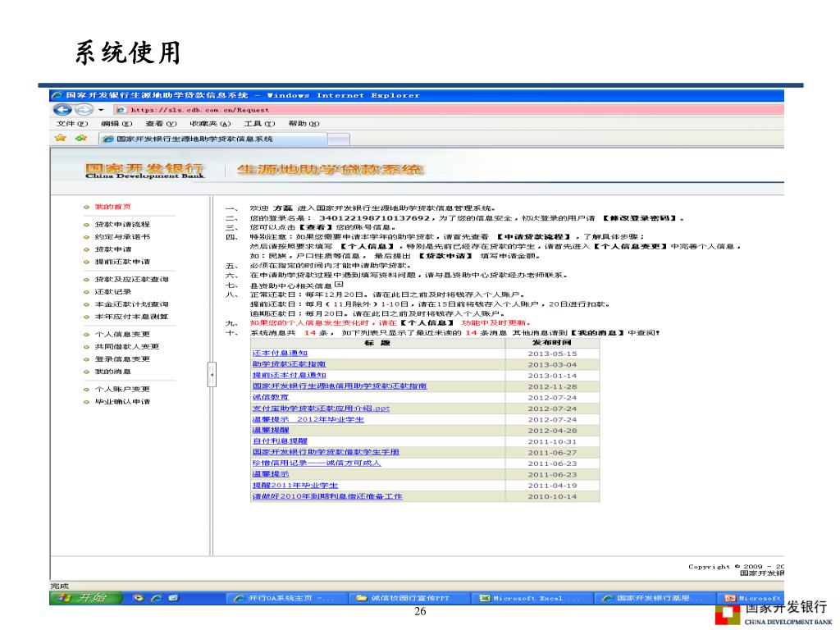Click date cell 2013-05-15
This screenshot has width=840, height=630.
click(552, 354)
